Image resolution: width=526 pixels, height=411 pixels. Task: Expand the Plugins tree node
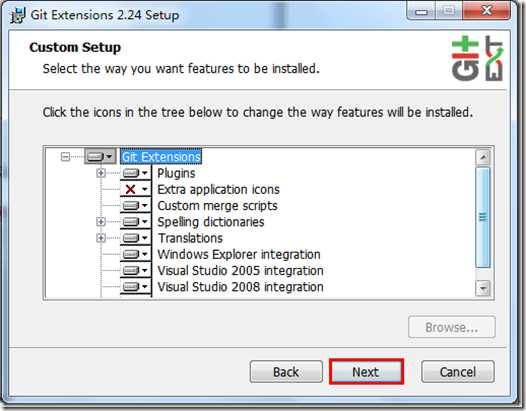point(101,173)
